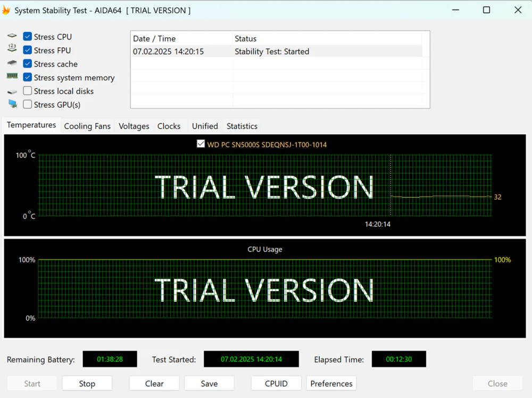The height and width of the screenshot is (398, 532).
Task: Click the Close button at bottom right
Action: (497, 384)
